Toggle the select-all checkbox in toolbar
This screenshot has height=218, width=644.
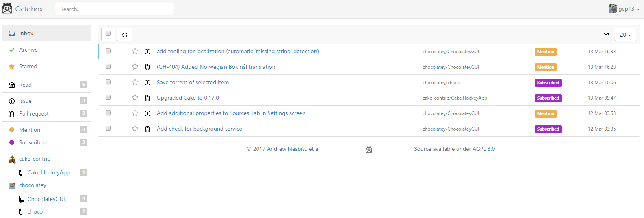[x=108, y=34]
